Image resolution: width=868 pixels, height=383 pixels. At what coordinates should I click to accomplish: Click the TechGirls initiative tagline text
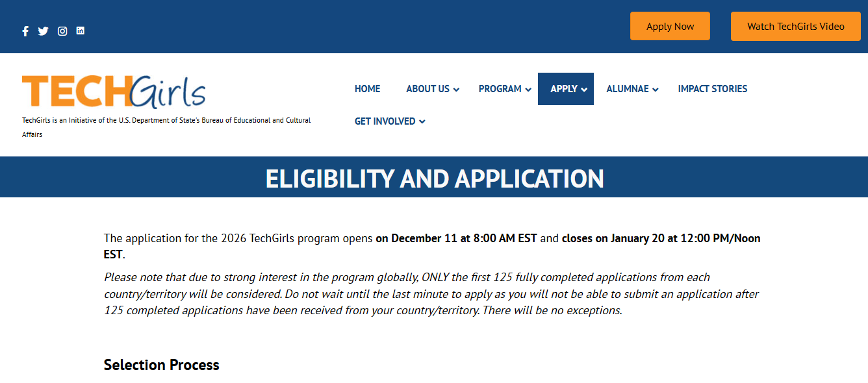pos(166,127)
